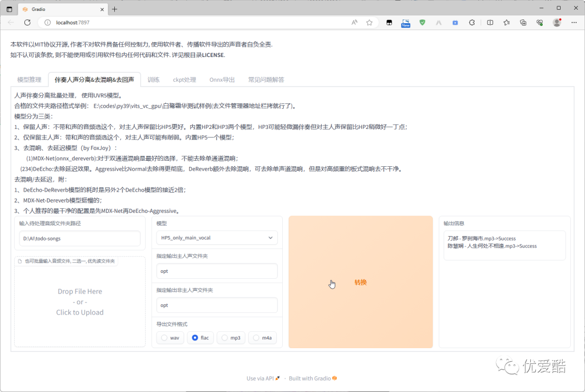
Task: Click the green shield extension icon
Action: point(422,22)
